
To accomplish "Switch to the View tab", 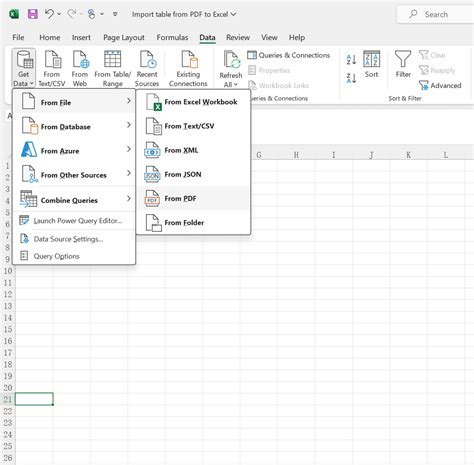I will [x=269, y=37].
